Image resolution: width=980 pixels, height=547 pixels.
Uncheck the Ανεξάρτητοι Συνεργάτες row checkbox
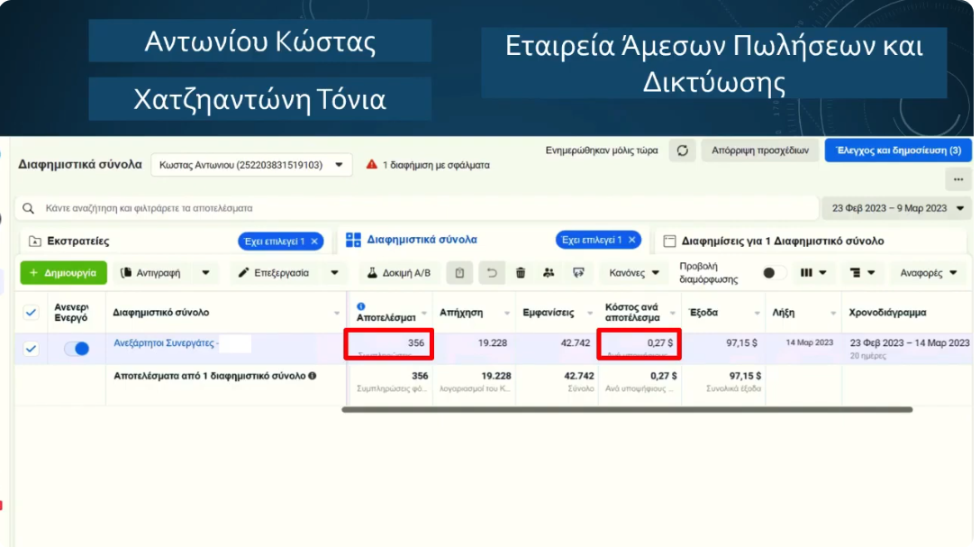32,349
